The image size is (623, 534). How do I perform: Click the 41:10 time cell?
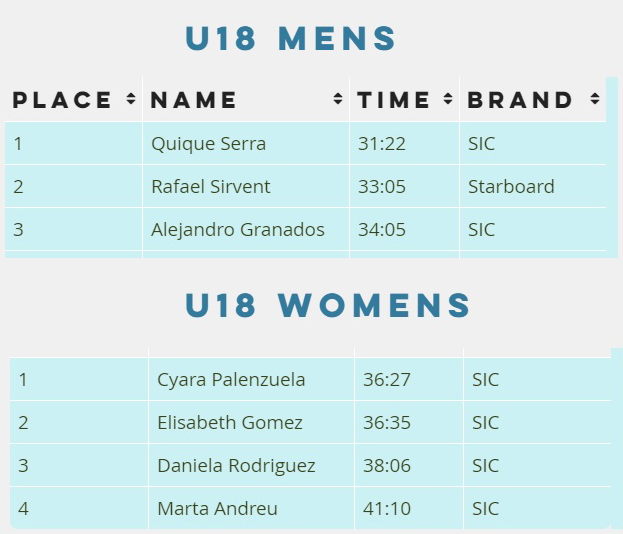pyautogui.click(x=409, y=508)
